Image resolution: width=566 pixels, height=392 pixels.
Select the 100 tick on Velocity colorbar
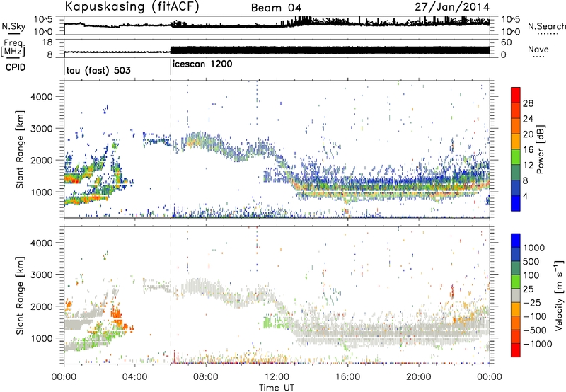(x=531, y=275)
